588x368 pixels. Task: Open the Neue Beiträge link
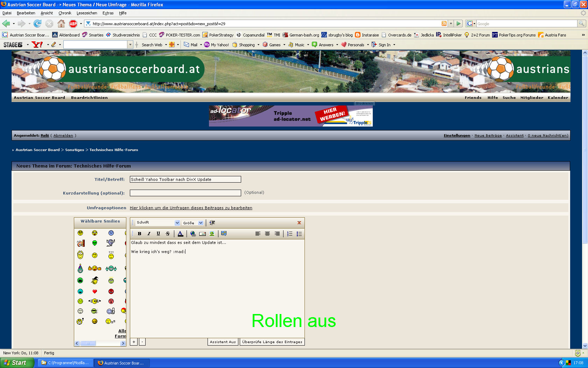point(488,136)
